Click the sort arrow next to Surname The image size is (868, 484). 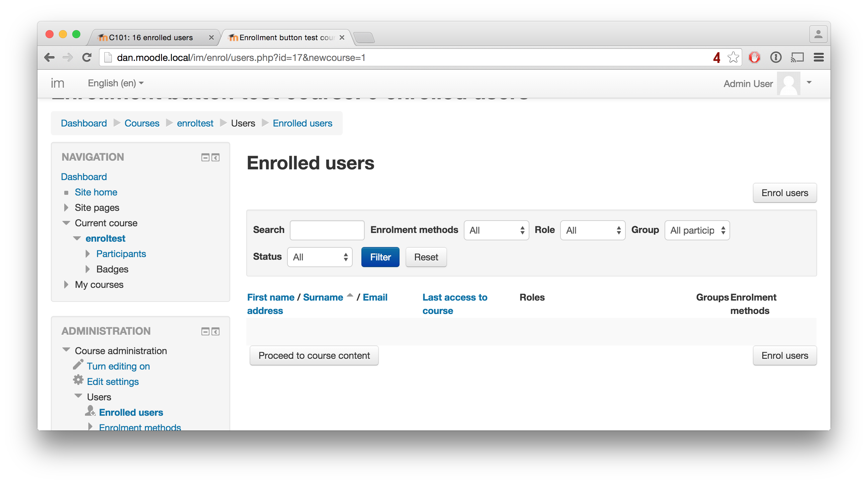[350, 295]
